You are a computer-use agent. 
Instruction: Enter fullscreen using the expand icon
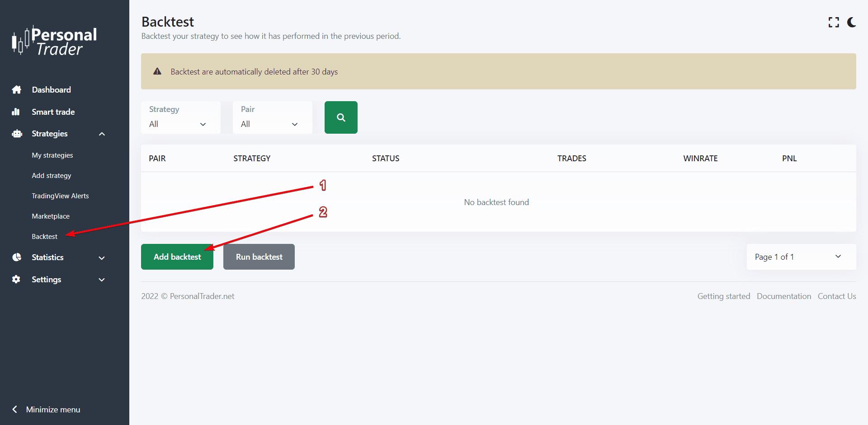(834, 22)
